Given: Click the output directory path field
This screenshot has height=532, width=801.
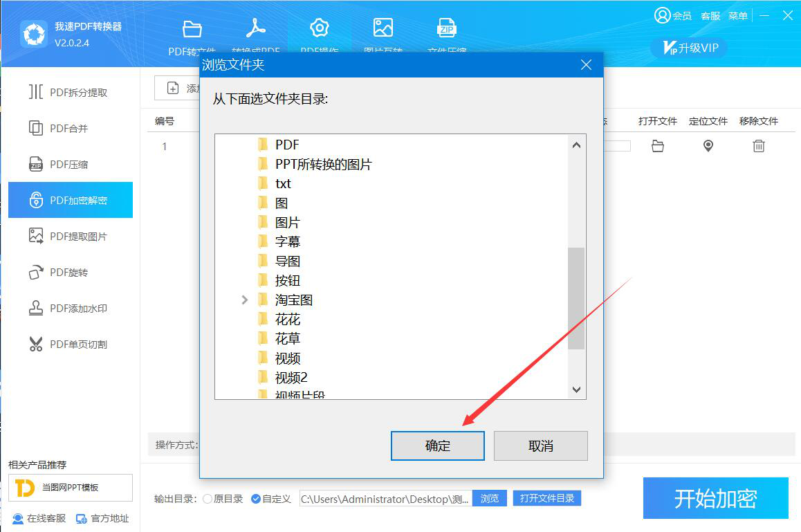Looking at the screenshot, I should click(386, 499).
